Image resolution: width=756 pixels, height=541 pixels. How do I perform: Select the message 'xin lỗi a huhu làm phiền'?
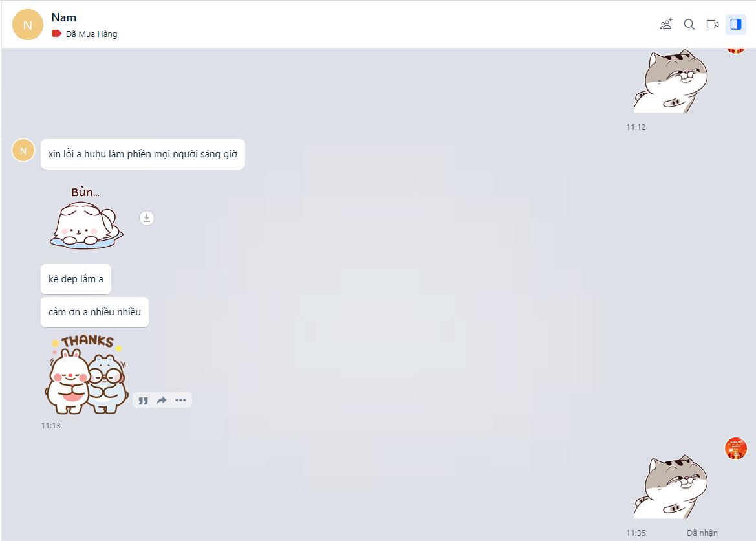[x=143, y=155]
